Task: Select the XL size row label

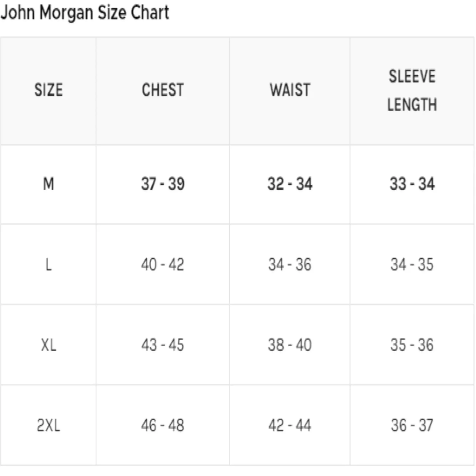Action: pyautogui.click(x=49, y=345)
